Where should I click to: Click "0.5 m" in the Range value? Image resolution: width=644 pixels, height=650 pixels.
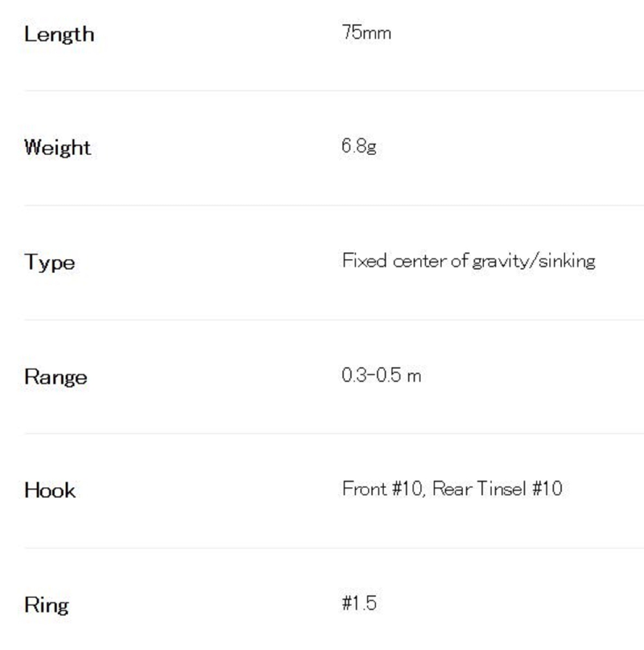pyautogui.click(x=399, y=375)
